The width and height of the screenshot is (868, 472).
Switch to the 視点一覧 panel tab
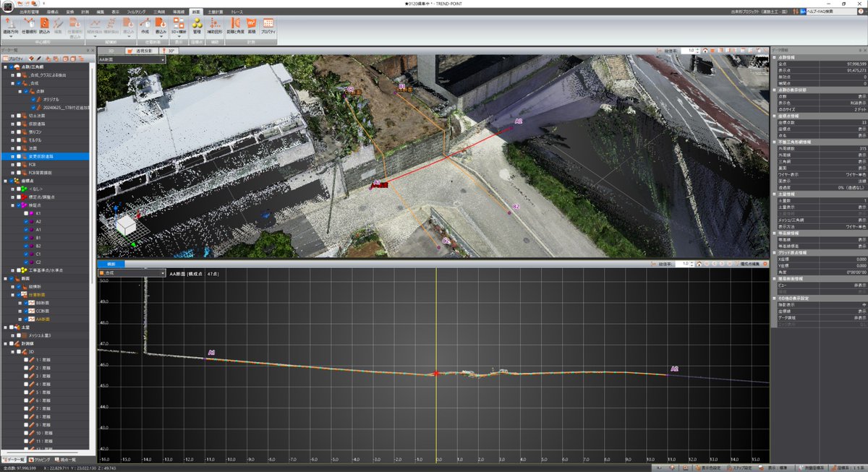pos(67,460)
